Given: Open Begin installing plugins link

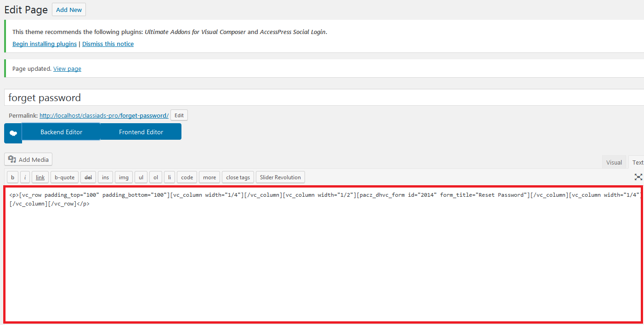Looking at the screenshot, I should click(x=45, y=44).
